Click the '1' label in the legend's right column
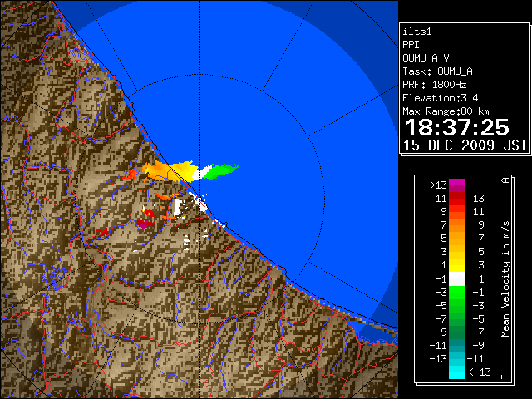The height and width of the screenshot is (399, 532). [480, 279]
